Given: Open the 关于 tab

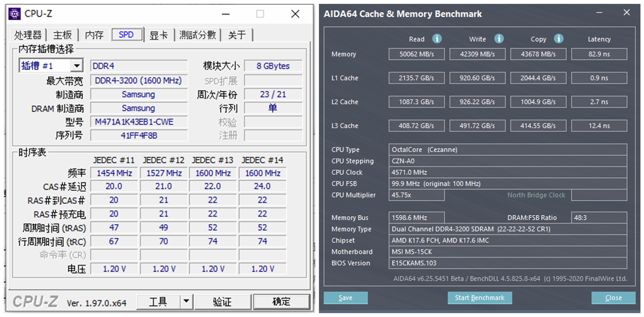Looking at the screenshot, I should click(x=237, y=35).
